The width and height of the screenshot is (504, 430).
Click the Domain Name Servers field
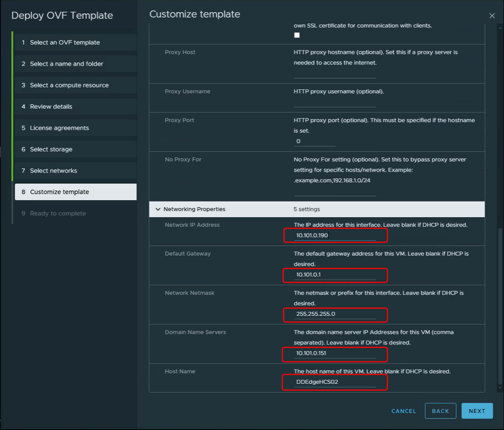[334, 353]
